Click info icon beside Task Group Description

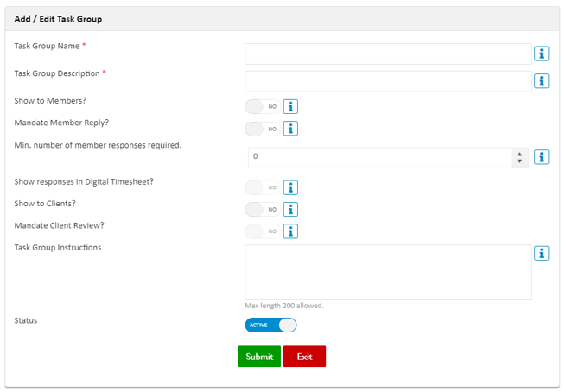coord(541,81)
